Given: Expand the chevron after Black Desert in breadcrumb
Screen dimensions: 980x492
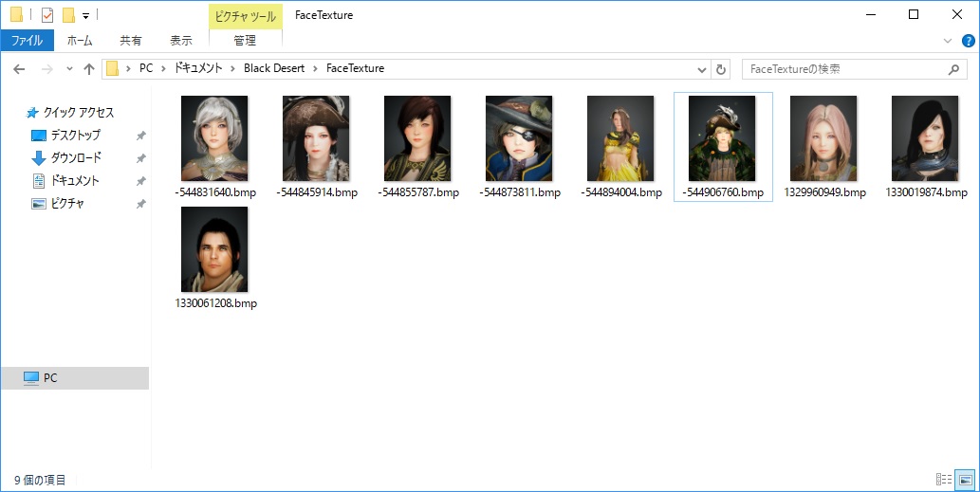Looking at the screenshot, I should [316, 68].
